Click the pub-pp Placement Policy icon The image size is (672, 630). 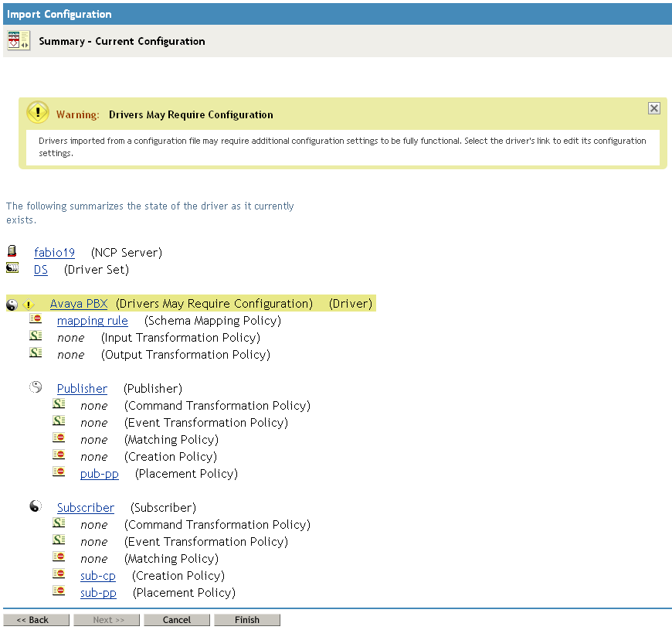(59, 472)
